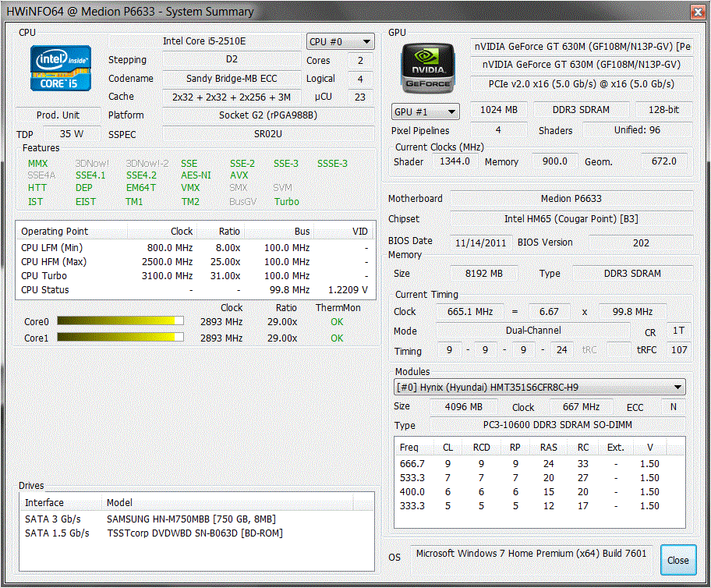This screenshot has height=588, width=711.
Task: Click the 1024 MB GPU memory field
Action: [499, 110]
